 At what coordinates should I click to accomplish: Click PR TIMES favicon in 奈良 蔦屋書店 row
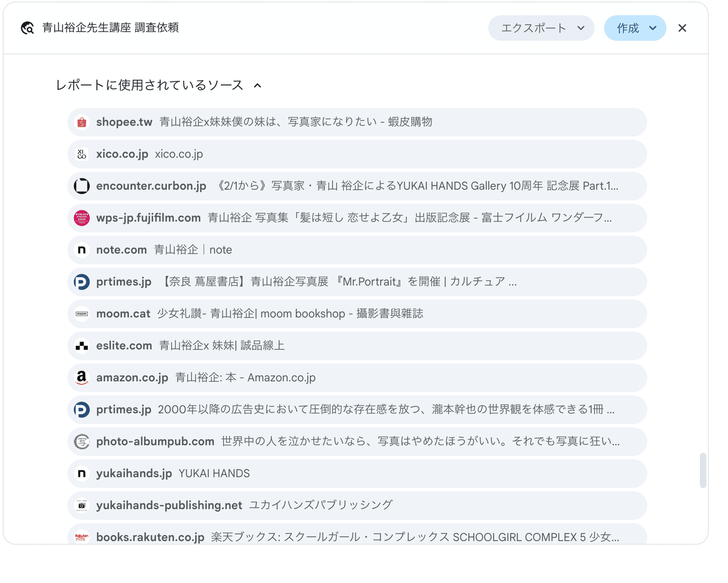(x=81, y=282)
